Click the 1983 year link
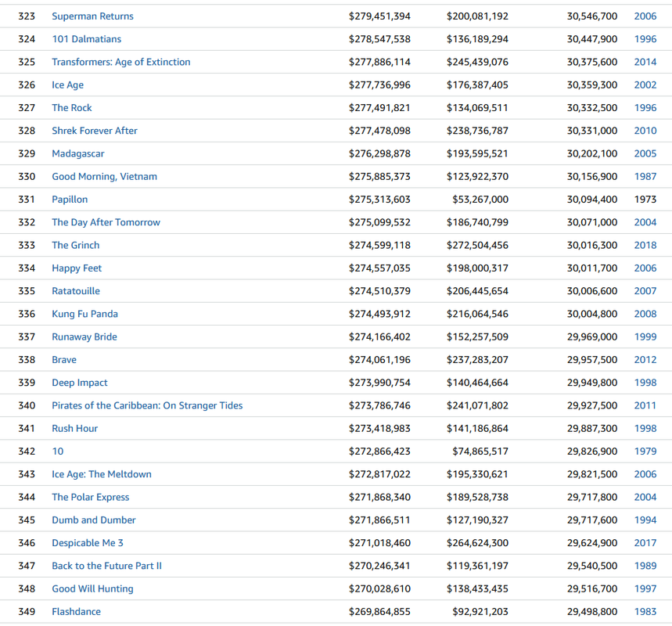The height and width of the screenshot is (626, 672). 645,612
